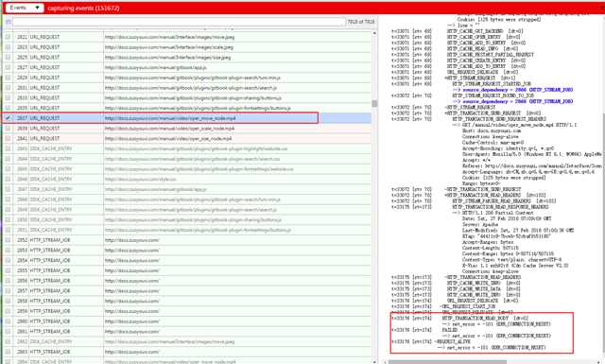605x364 pixels.
Task: Select the oper_size_node.mp4 URL row
Action: coord(187,138)
